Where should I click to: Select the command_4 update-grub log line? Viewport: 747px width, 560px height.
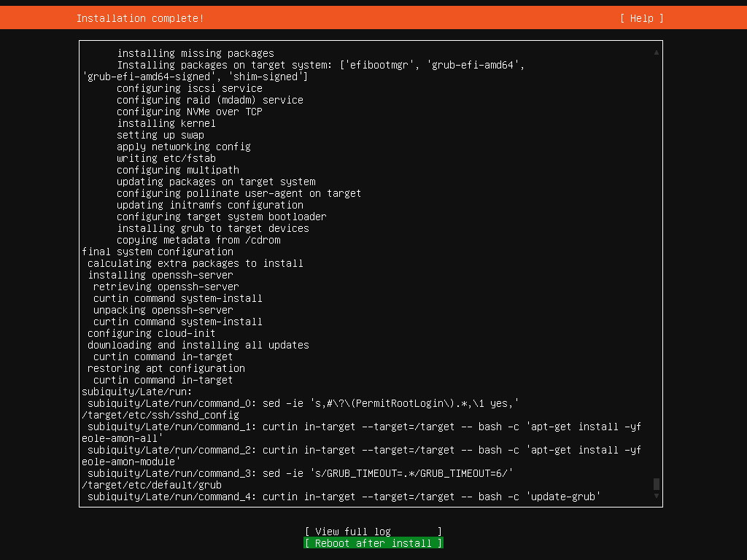tap(343, 497)
